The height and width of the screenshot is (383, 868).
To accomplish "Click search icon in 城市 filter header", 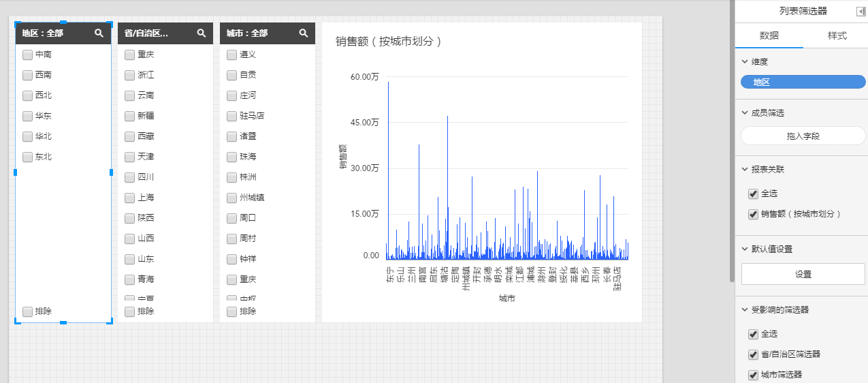I will [x=303, y=33].
